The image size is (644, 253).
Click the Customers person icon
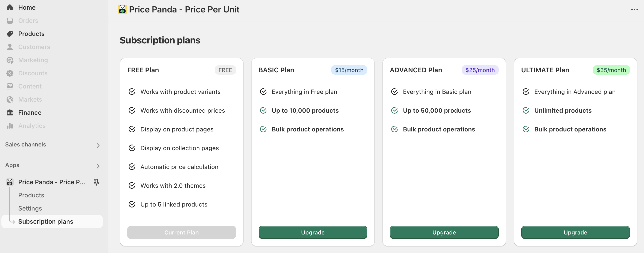(x=10, y=47)
